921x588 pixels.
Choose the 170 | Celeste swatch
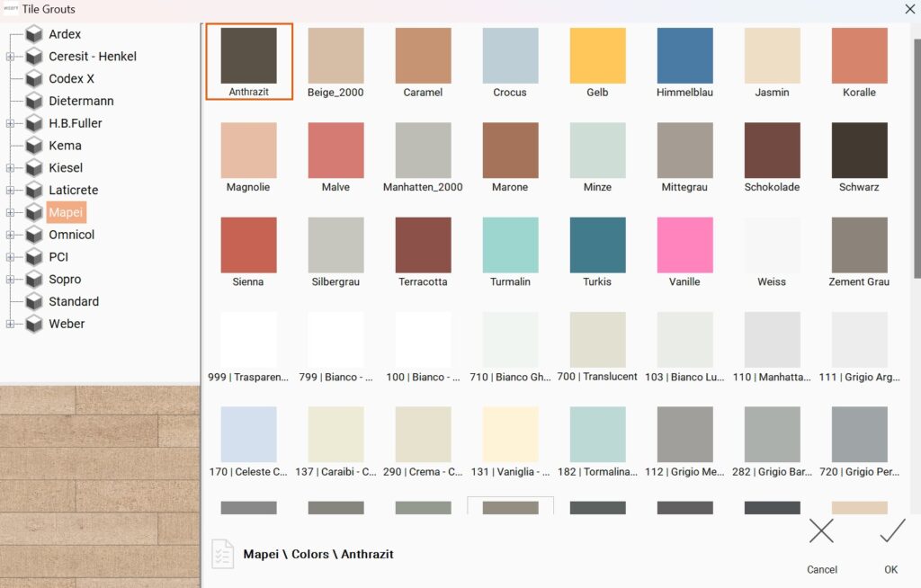click(249, 434)
